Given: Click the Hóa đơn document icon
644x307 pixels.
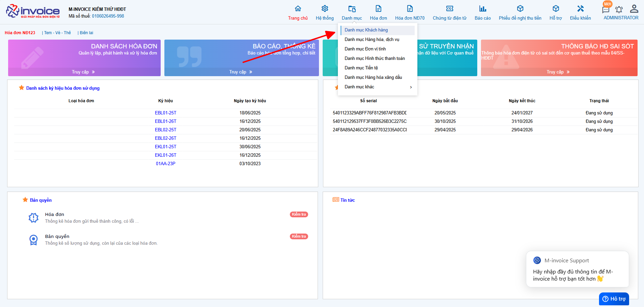Looking at the screenshot, I should click(378, 9).
